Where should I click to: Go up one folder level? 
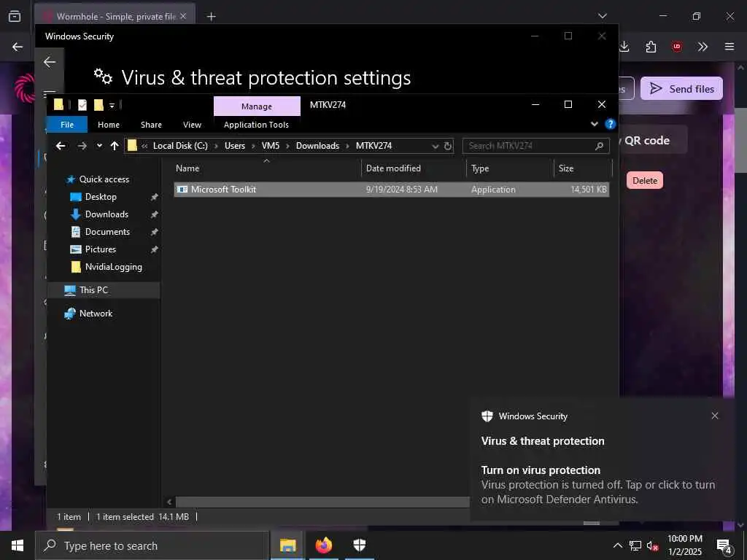click(115, 146)
